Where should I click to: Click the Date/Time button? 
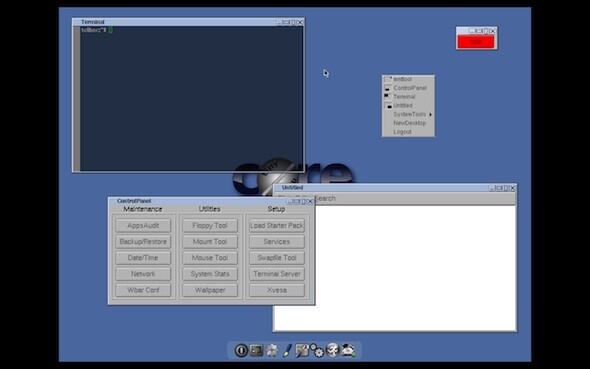pos(143,258)
